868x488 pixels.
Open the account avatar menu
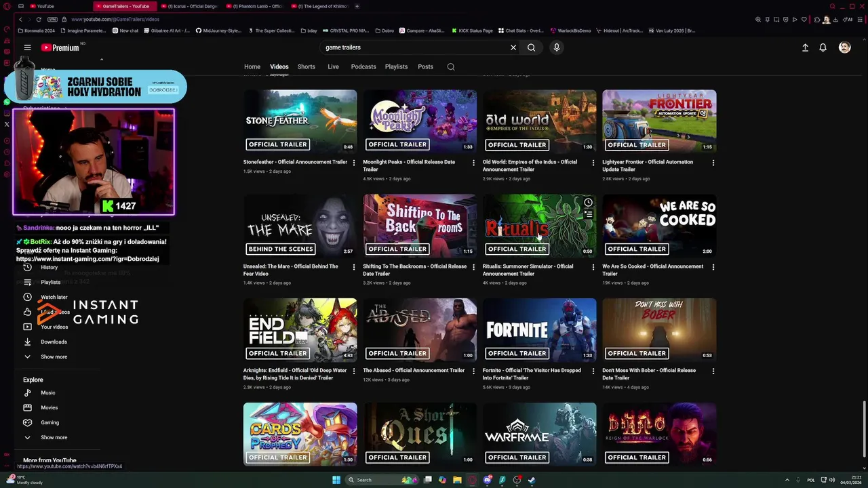coord(844,47)
